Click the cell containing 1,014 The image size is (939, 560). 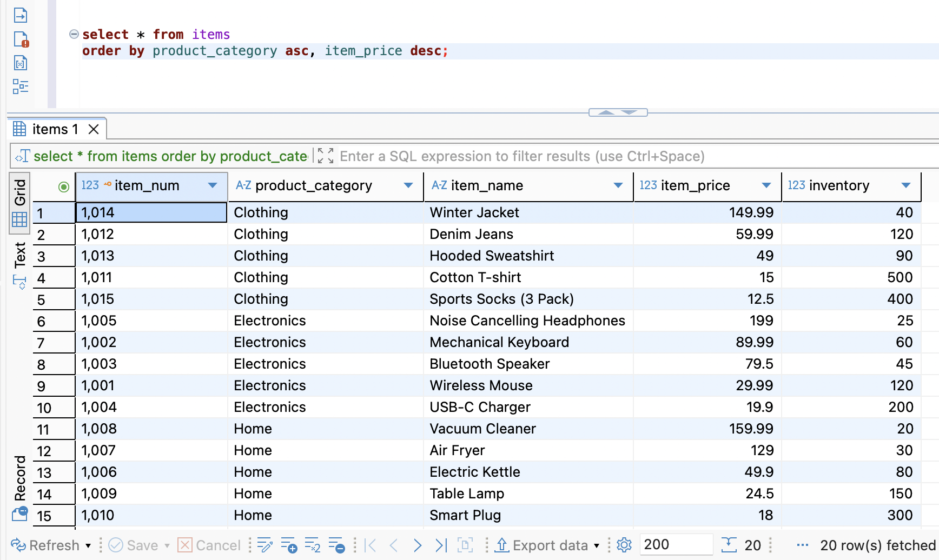pos(151,212)
